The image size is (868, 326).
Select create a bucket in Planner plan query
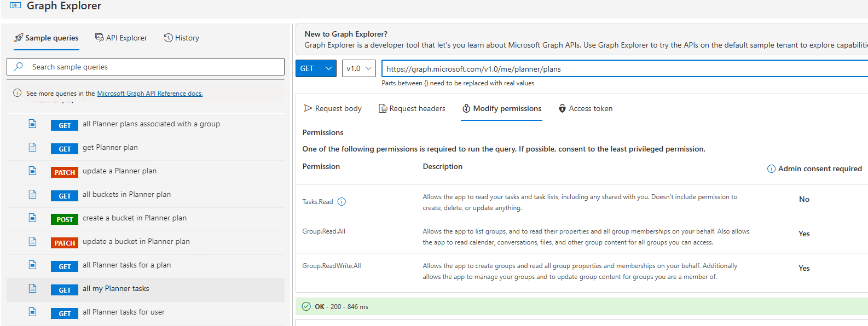pos(134,218)
